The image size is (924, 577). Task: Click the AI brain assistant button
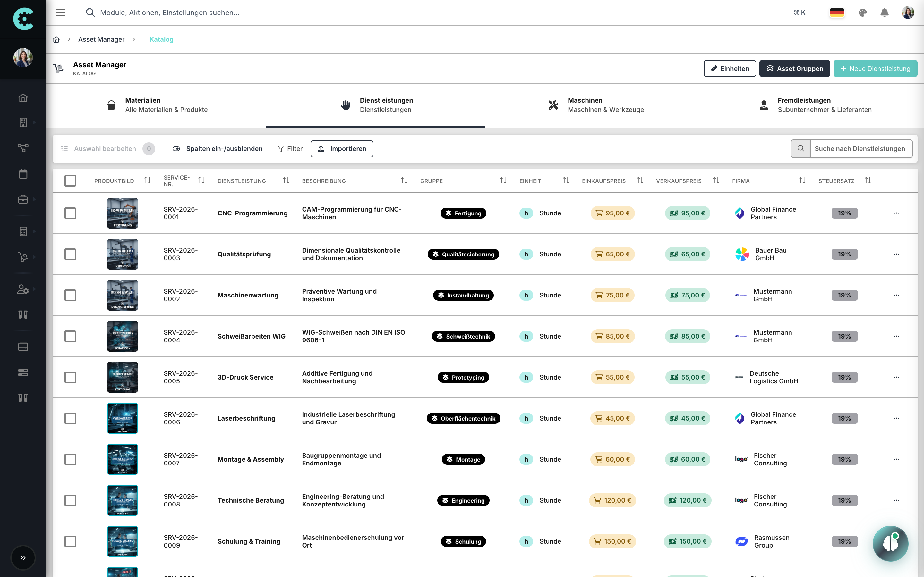(x=890, y=543)
